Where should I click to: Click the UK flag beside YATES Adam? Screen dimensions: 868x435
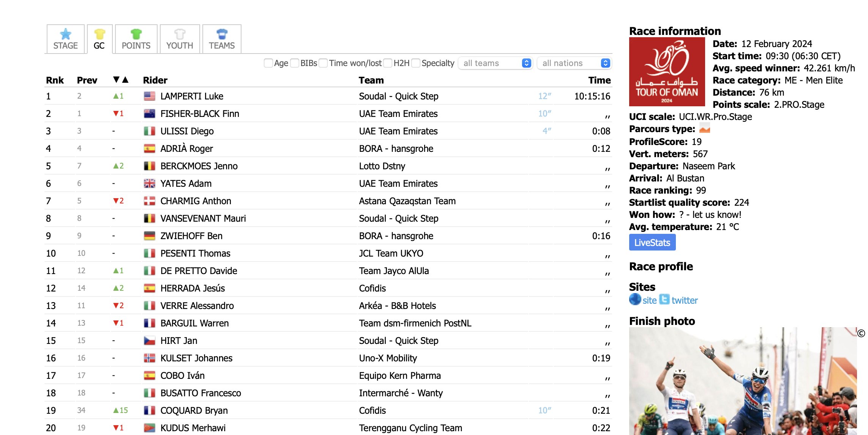tap(150, 183)
